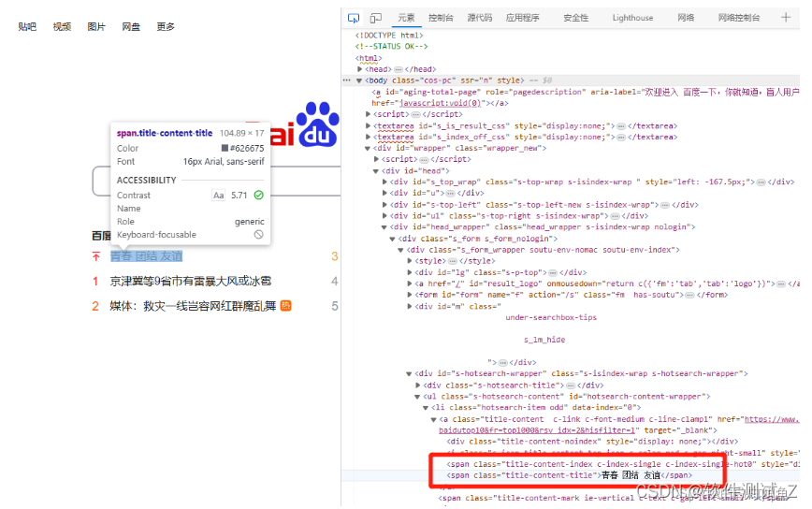The image size is (812, 509).
Task: Expand div s-hotsearch-title node
Action: click(x=418, y=385)
